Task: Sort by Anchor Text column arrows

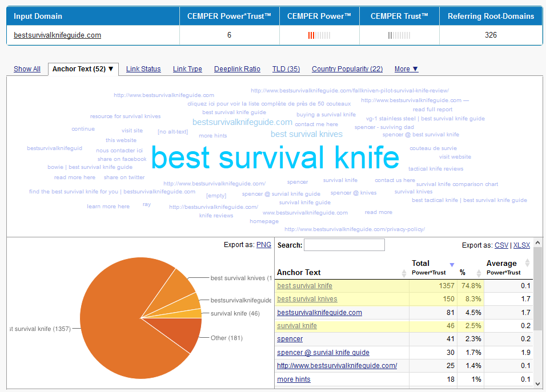Action: 404,273
